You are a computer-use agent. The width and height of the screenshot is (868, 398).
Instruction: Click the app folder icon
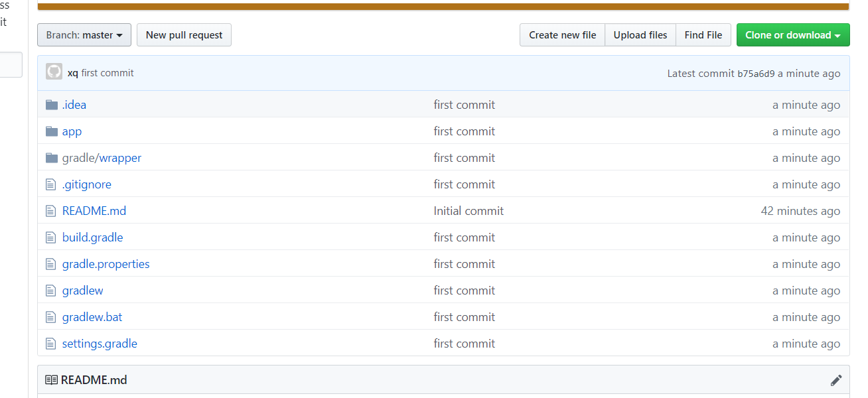(x=52, y=131)
